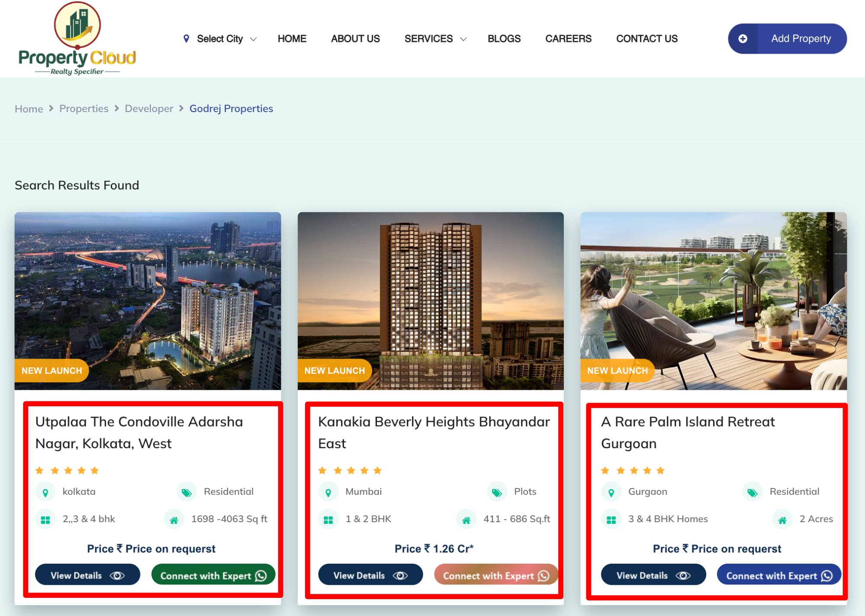Viewport: 865px width, 616px height.
Task: Click the location pin icon next to Mumbai
Action: (328, 491)
